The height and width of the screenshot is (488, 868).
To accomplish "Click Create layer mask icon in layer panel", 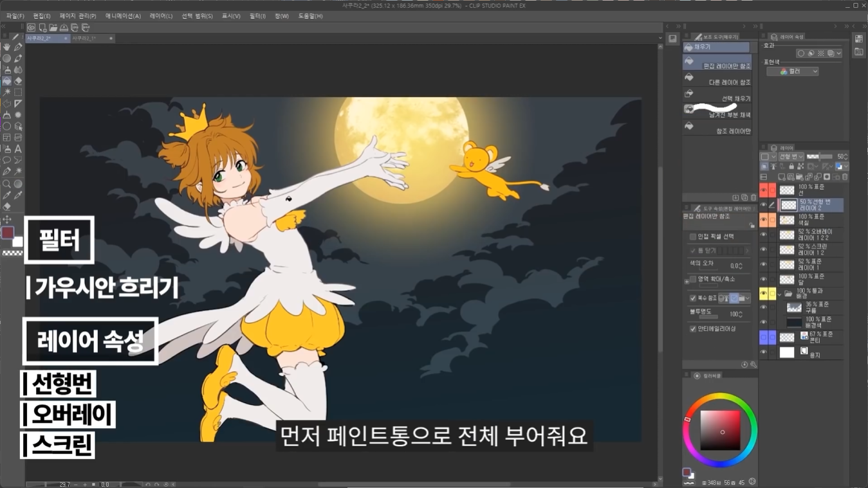I will pyautogui.click(x=827, y=177).
